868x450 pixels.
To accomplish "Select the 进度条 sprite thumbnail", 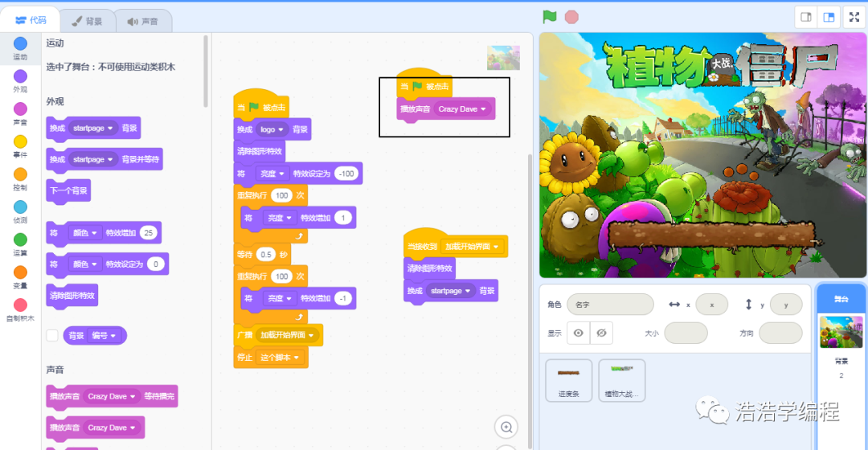I will point(568,380).
